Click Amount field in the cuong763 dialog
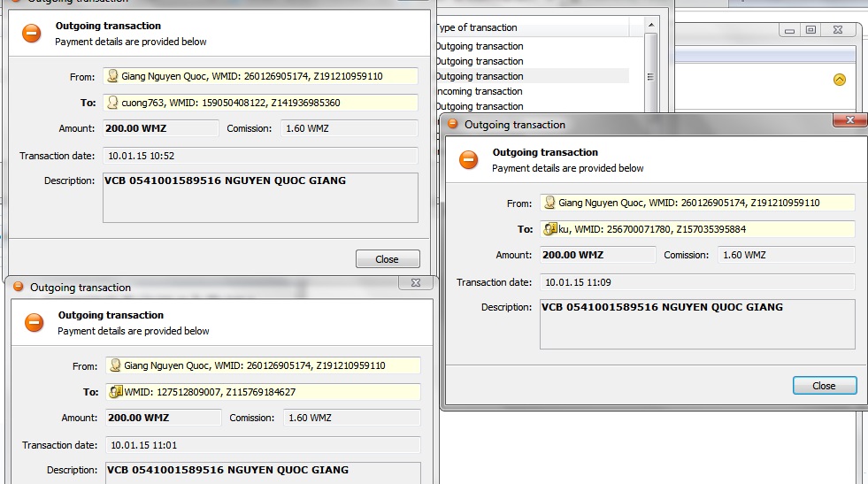The height and width of the screenshot is (484, 868). (x=160, y=128)
